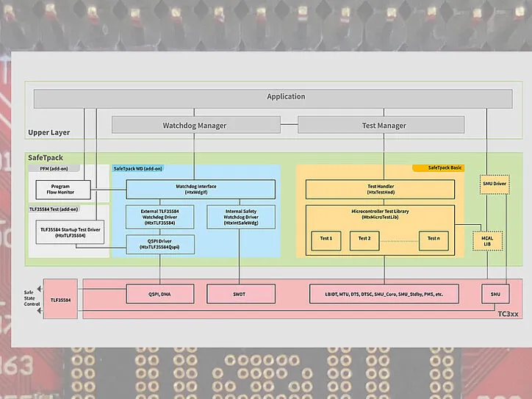Select the Test 1 box
This screenshot has height=399, width=532.
tap(326, 241)
